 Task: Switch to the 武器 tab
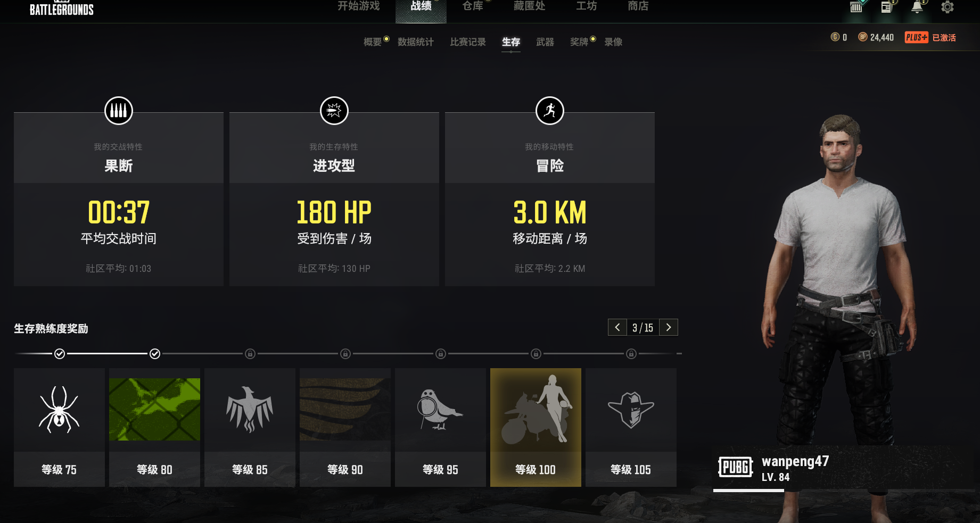point(545,42)
